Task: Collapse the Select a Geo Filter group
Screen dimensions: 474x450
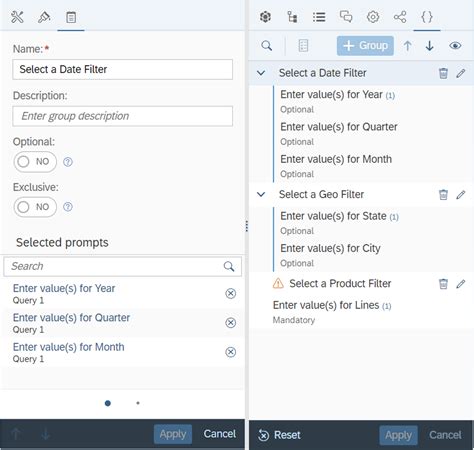Action: pos(261,194)
